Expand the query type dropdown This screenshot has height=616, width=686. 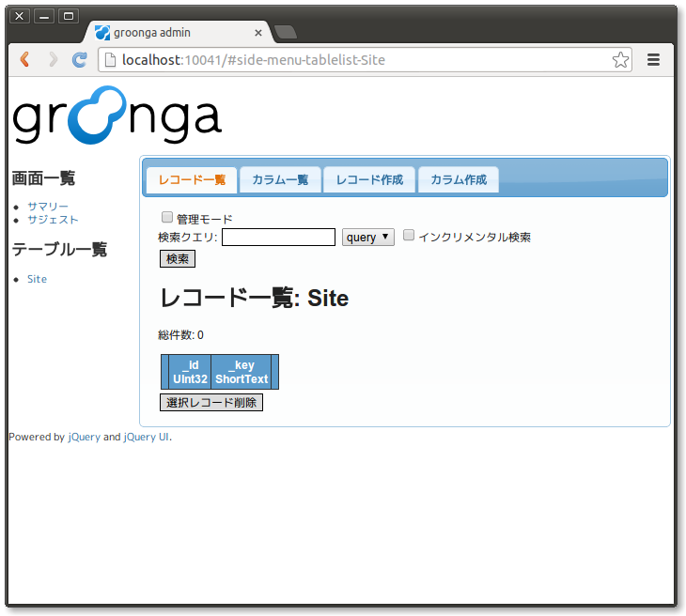point(368,238)
